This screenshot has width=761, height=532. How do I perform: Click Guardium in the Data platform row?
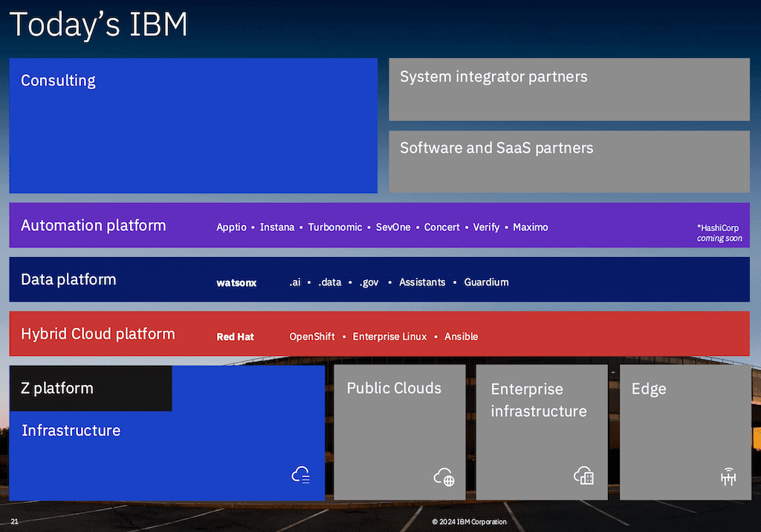(x=486, y=282)
